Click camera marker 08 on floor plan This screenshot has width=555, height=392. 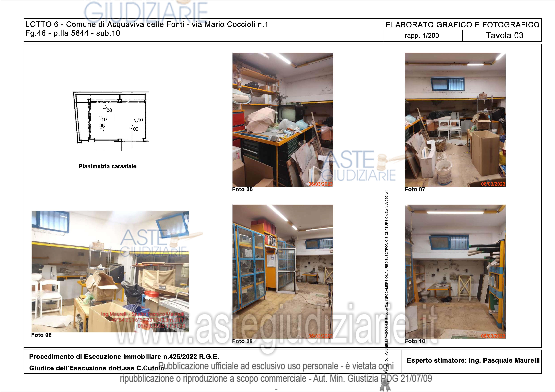click(109, 110)
